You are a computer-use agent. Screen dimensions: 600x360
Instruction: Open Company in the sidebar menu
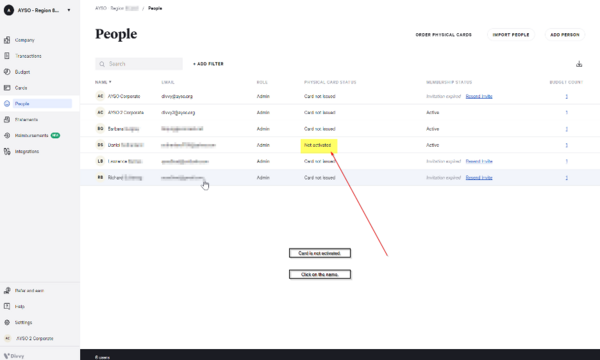pos(24,40)
